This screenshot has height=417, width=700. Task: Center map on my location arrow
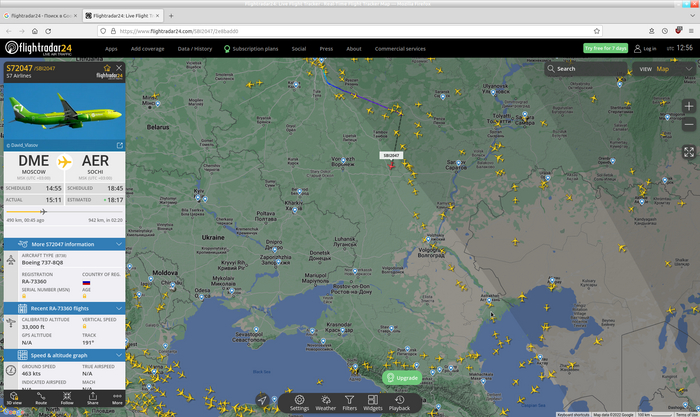(x=262, y=400)
